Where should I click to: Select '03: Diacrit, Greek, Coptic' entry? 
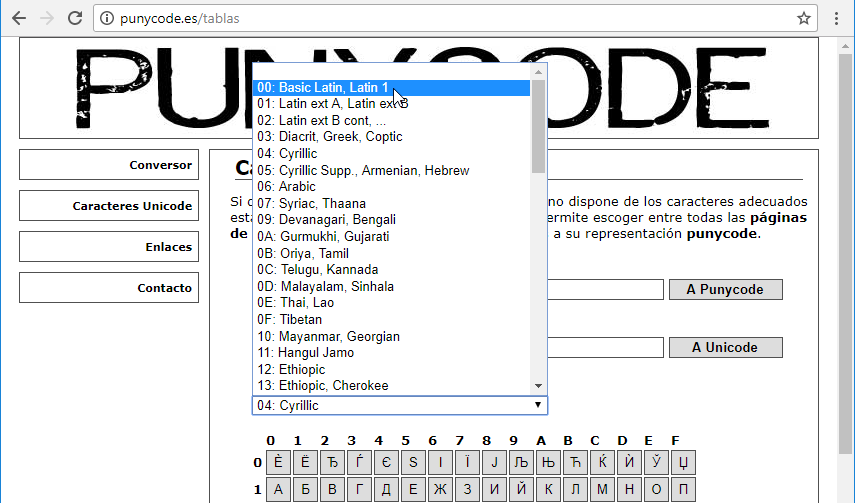[329, 136]
